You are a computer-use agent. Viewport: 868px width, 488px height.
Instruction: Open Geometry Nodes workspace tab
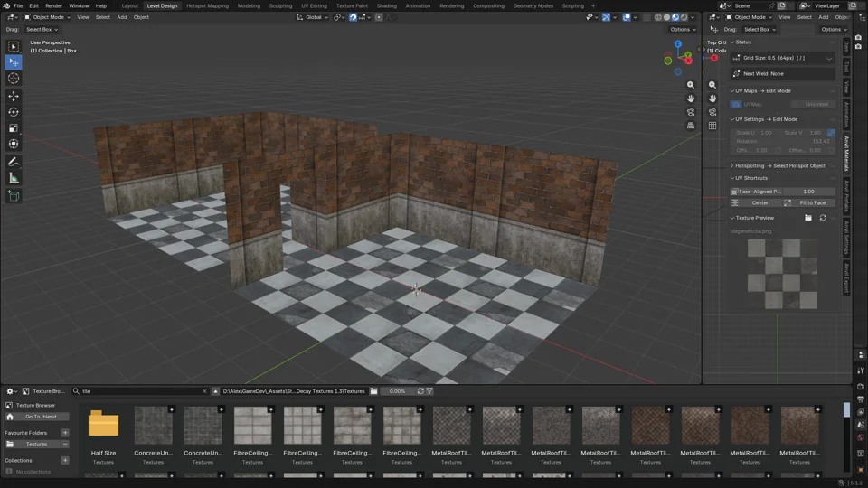click(533, 5)
